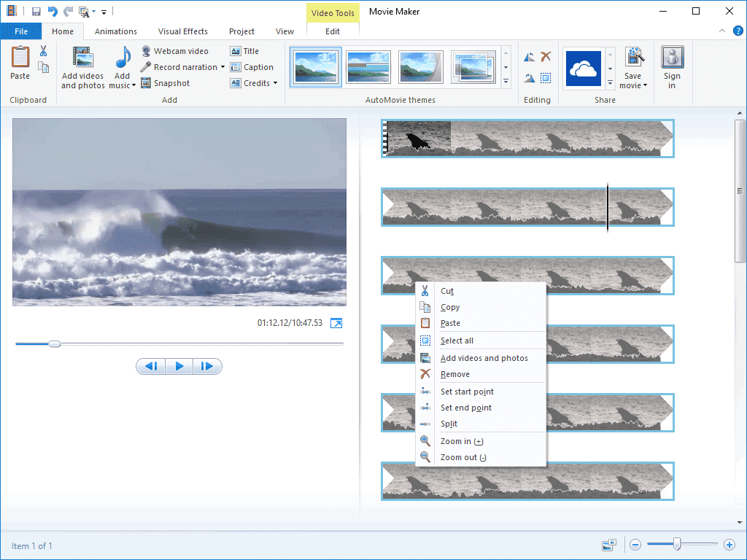The width and height of the screenshot is (747, 560).
Task: Choose Set start point in context menu
Action: [x=481, y=392]
